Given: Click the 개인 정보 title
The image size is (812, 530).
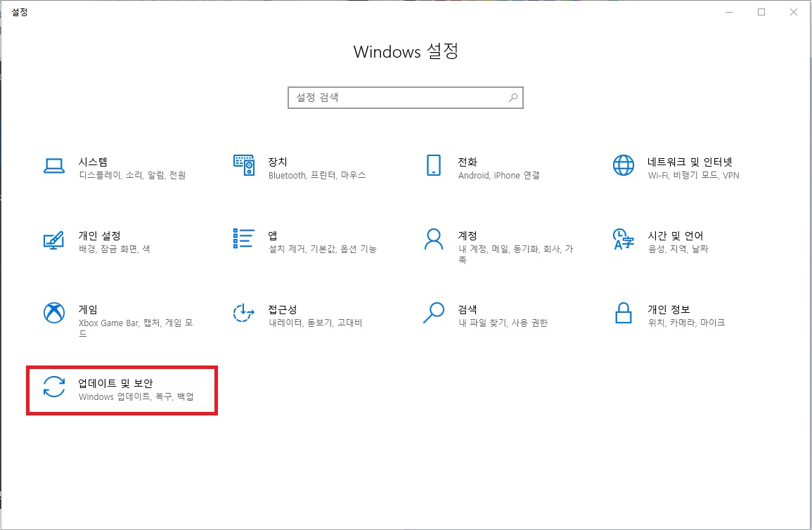Looking at the screenshot, I should [x=669, y=309].
